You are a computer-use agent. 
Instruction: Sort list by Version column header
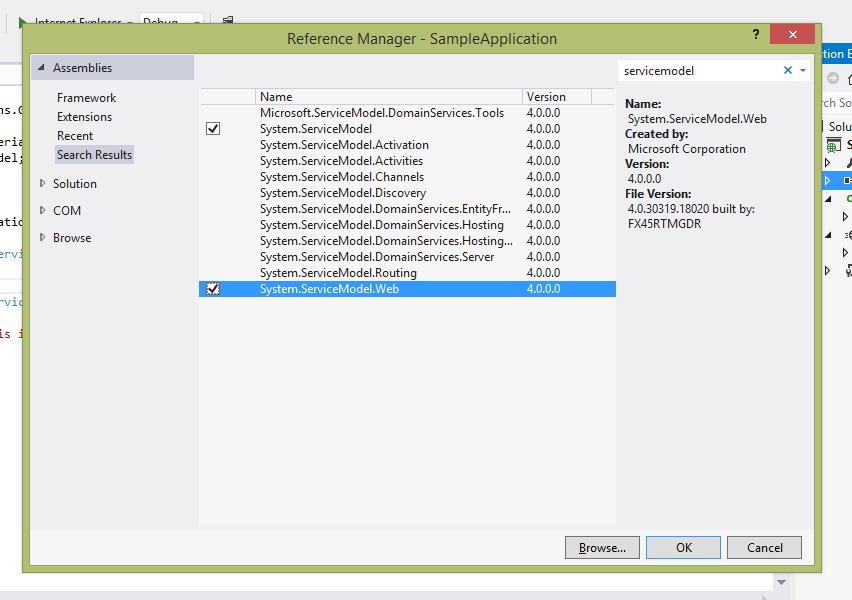pos(556,97)
